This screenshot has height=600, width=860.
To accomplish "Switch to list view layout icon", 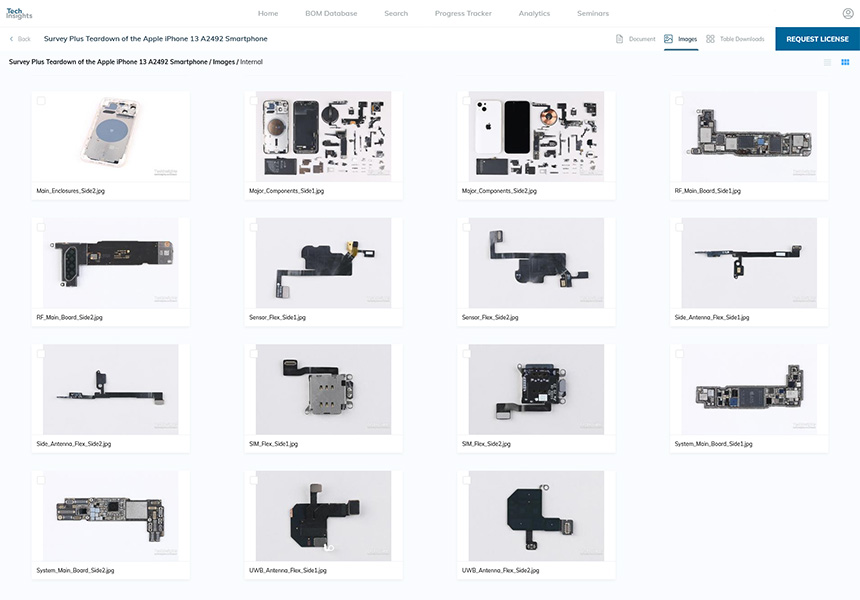I will tap(828, 62).
